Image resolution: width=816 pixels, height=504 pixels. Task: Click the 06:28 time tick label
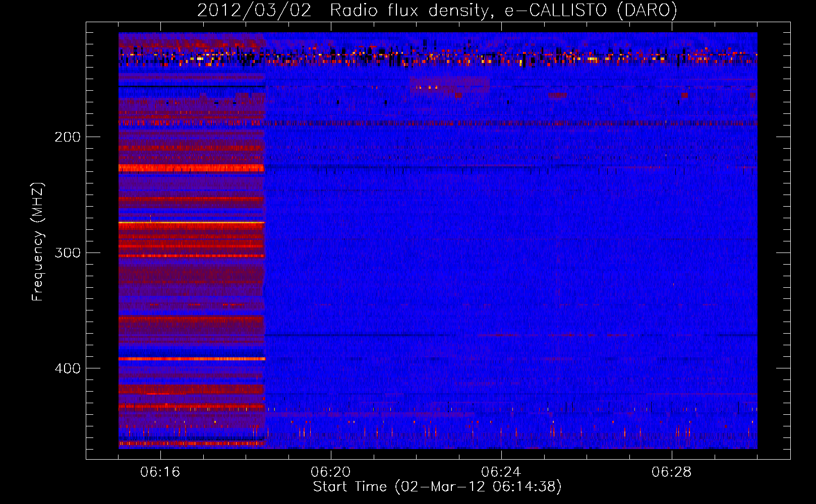tap(672, 472)
